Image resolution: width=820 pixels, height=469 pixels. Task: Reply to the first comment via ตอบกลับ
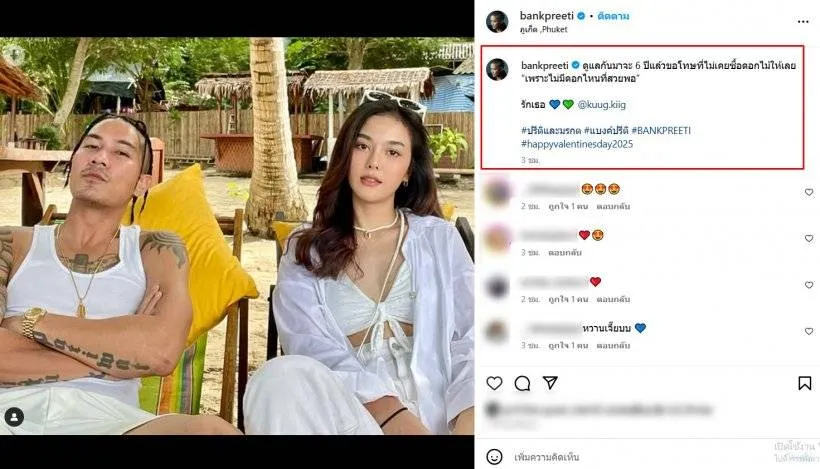613,207
